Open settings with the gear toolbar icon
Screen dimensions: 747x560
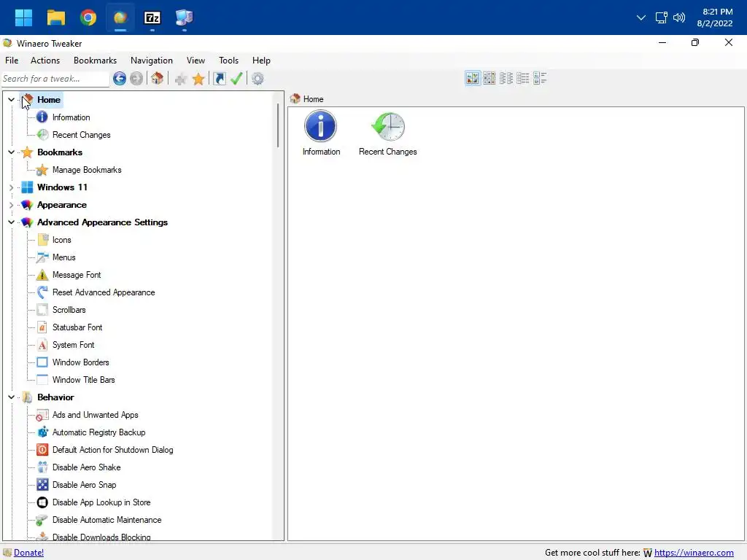coord(258,79)
